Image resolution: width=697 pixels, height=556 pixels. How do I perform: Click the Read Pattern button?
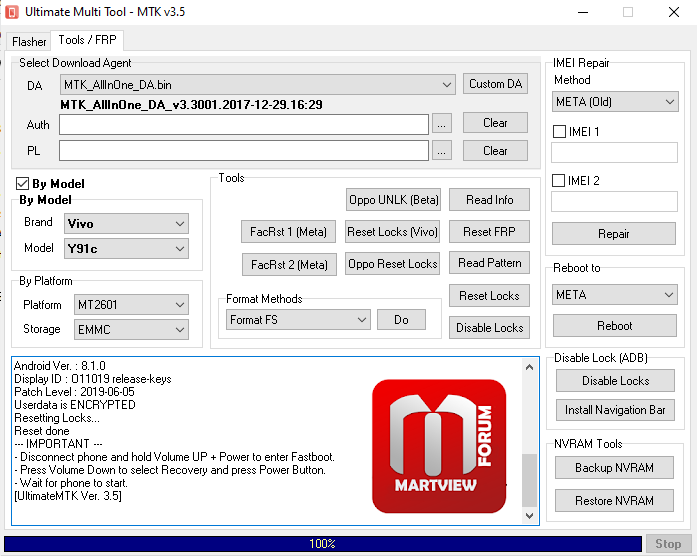[x=489, y=263]
